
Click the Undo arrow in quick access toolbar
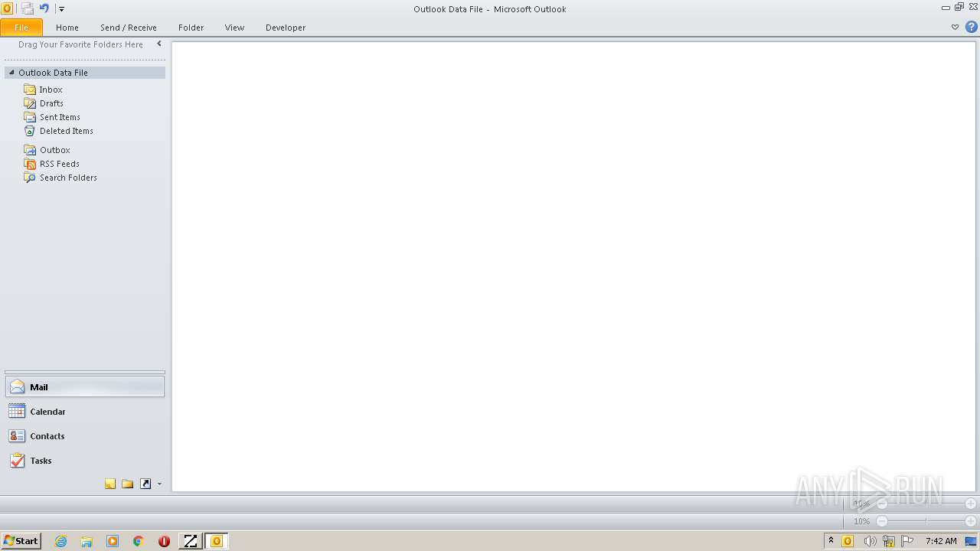[x=44, y=8]
